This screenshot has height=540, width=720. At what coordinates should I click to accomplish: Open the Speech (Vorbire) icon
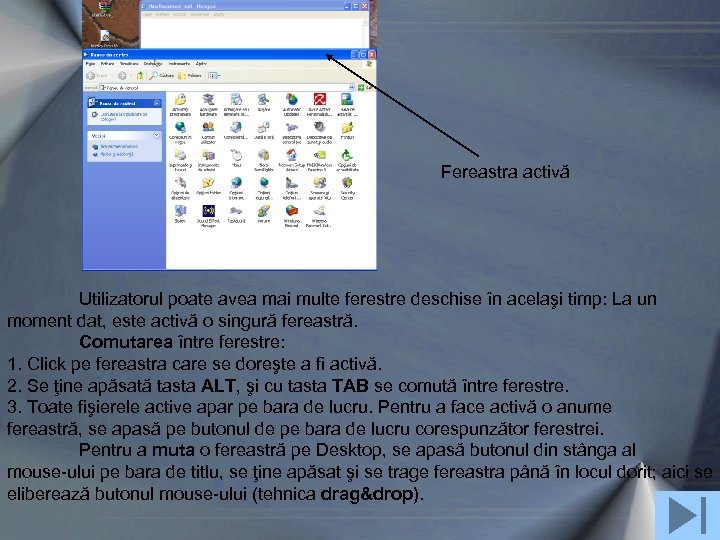point(264,211)
